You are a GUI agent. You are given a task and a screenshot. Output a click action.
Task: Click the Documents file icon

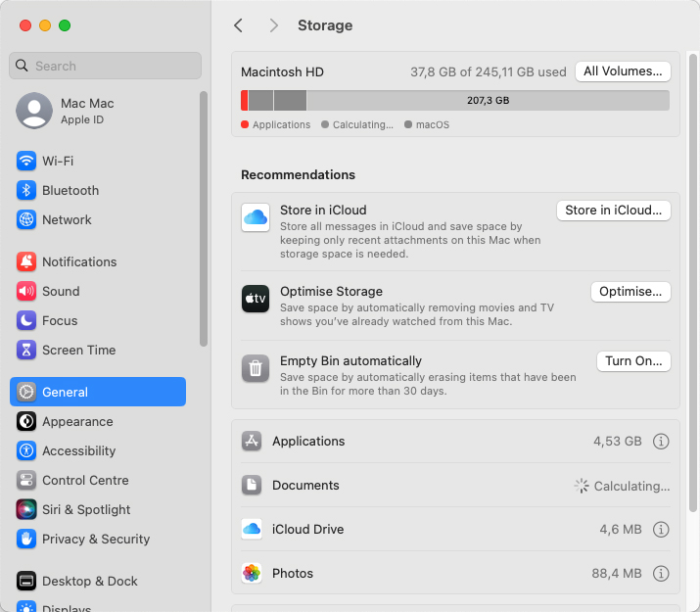click(252, 486)
